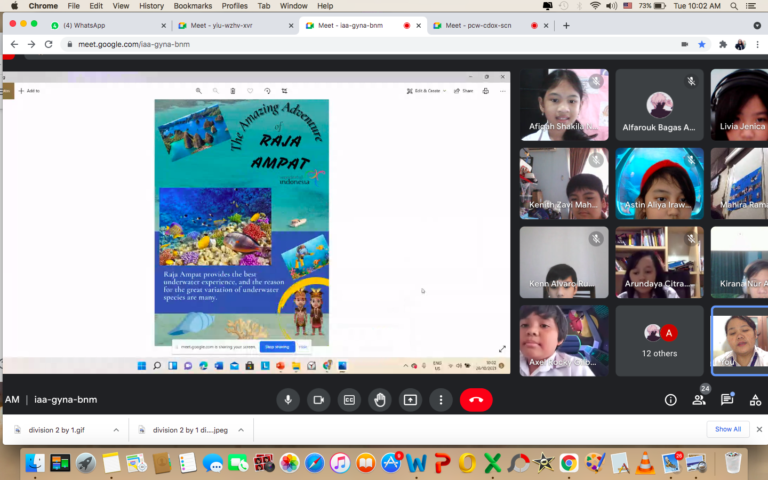Expand options for the jpeg download item
The height and width of the screenshot is (480, 768).
coord(241,429)
